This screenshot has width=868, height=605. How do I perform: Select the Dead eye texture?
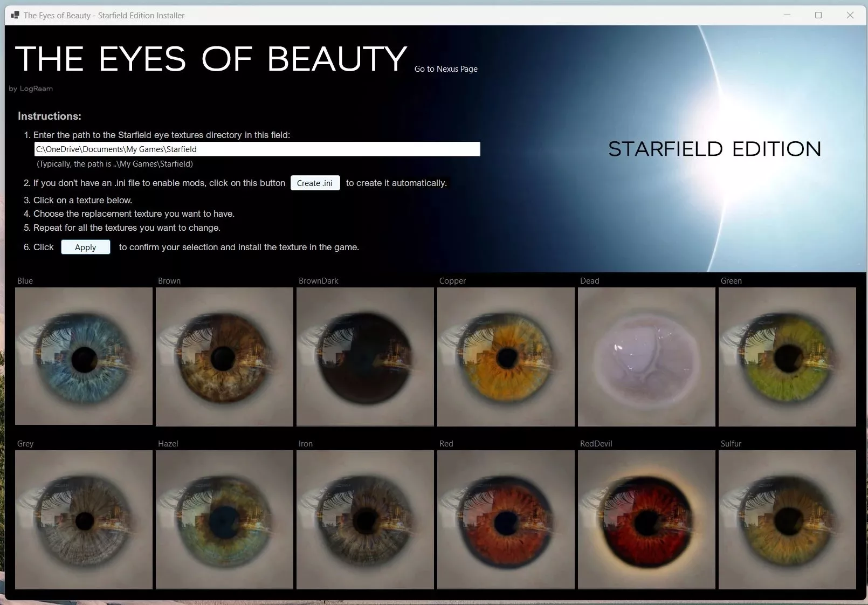click(646, 356)
